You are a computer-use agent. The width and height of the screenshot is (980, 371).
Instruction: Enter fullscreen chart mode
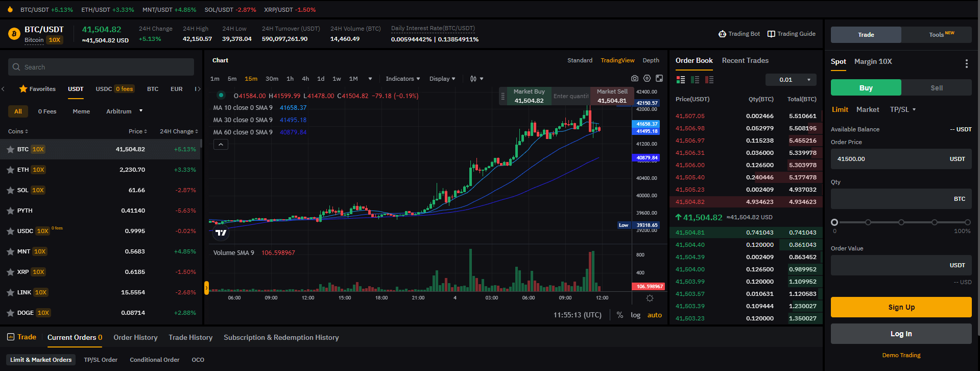click(x=659, y=79)
